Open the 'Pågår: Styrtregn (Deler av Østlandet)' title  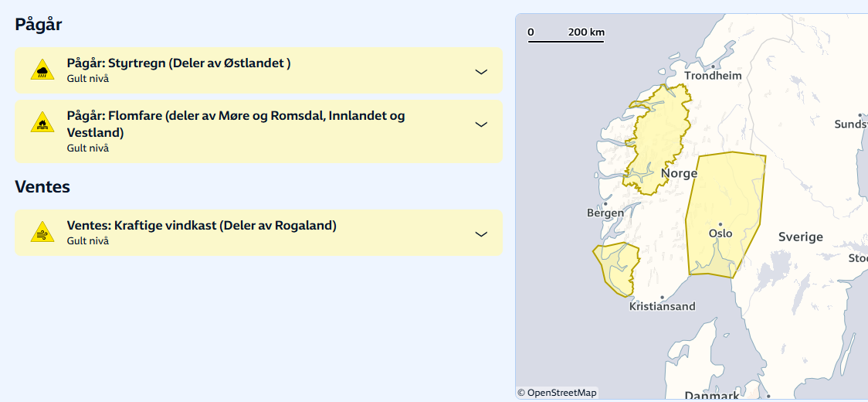click(x=178, y=63)
